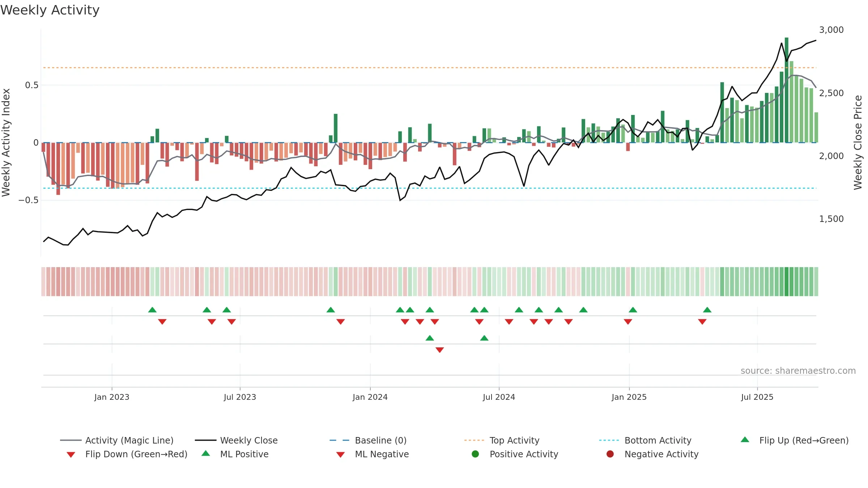
Task: Click the Flip Up green triangle legend icon
Action: click(x=745, y=440)
